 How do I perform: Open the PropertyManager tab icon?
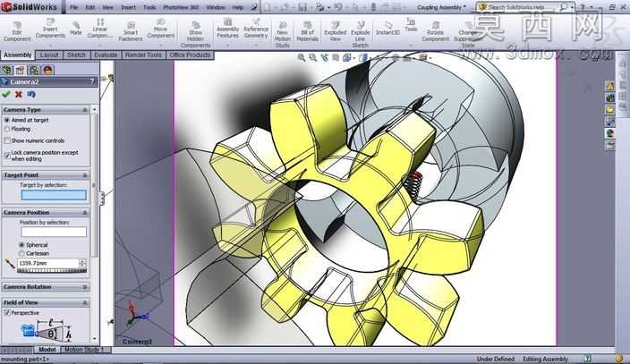pyautogui.click(x=20, y=70)
